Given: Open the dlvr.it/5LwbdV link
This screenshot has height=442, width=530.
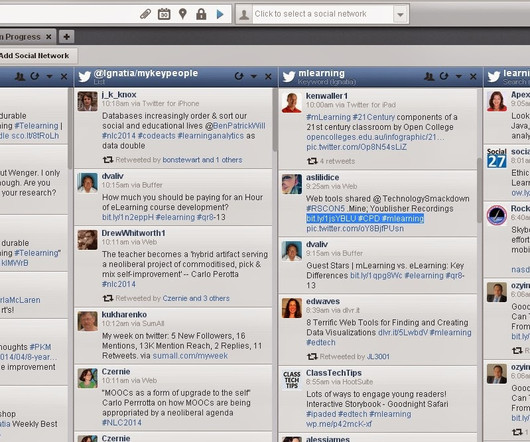Looking at the screenshot, I should point(402,333).
